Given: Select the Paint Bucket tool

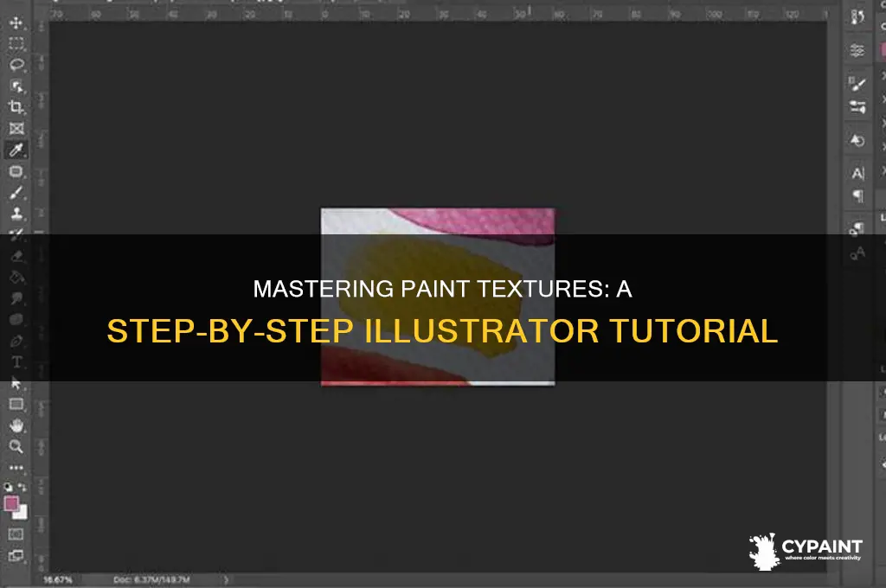Looking at the screenshot, I should click(x=16, y=277).
